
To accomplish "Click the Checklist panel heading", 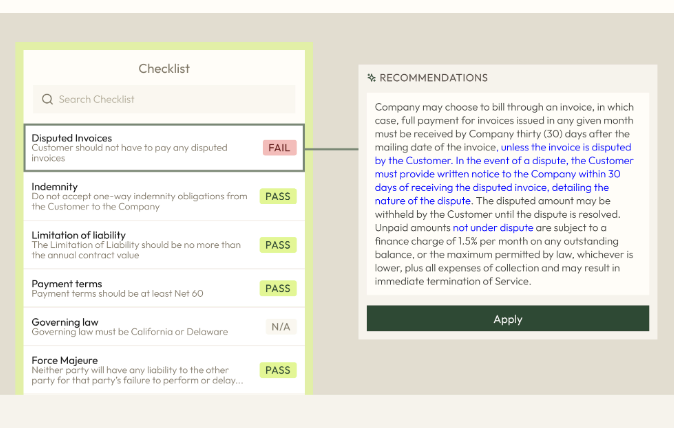I will click(164, 69).
